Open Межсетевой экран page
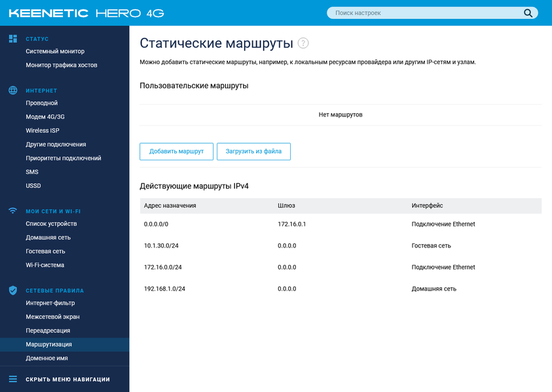Image resolution: width=552 pixels, height=392 pixels. (52, 317)
